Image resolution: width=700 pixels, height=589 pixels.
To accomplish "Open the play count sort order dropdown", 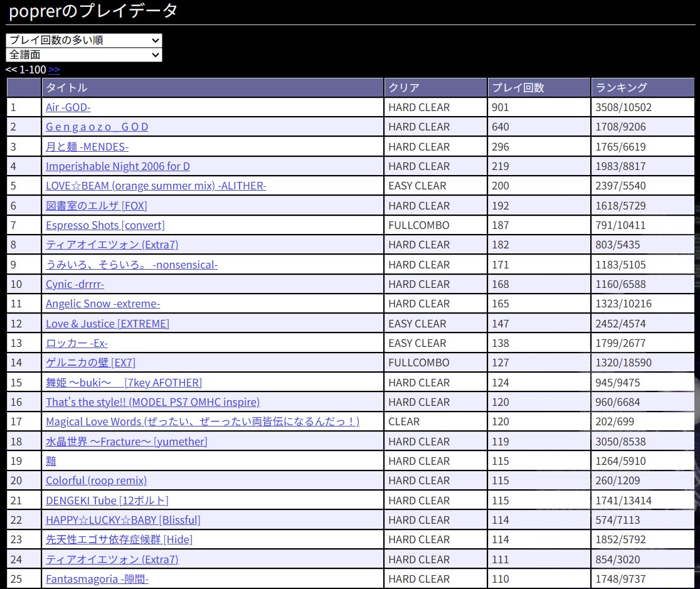I will (x=83, y=40).
